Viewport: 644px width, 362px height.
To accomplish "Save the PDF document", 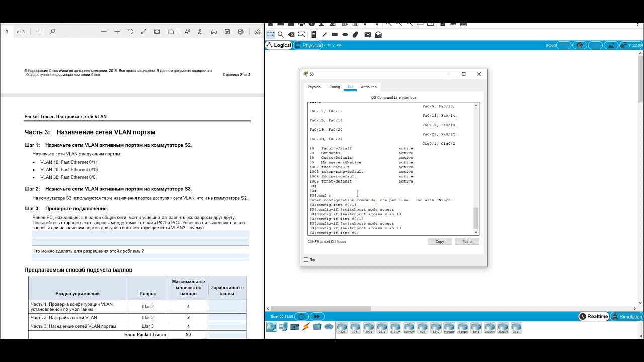I will [x=227, y=32].
